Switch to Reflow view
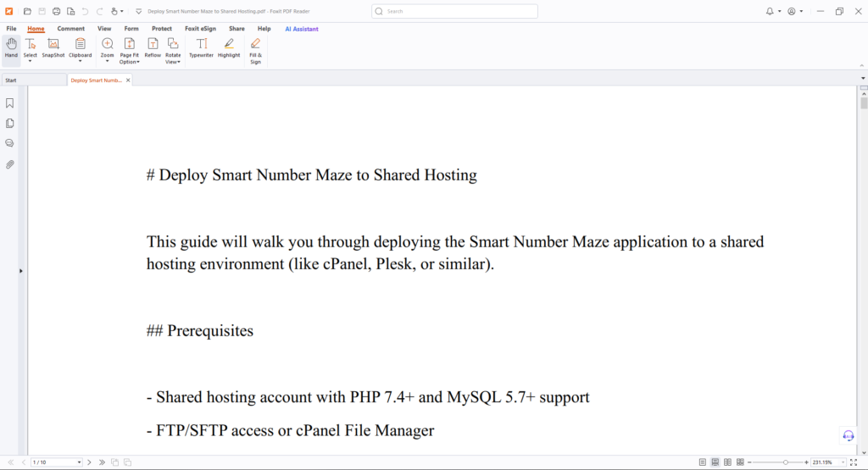This screenshot has width=868, height=470. pyautogui.click(x=153, y=47)
